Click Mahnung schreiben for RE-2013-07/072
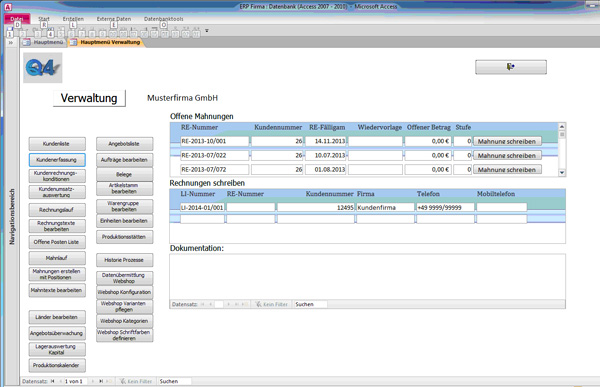This screenshot has height=387, width=600. click(507, 170)
